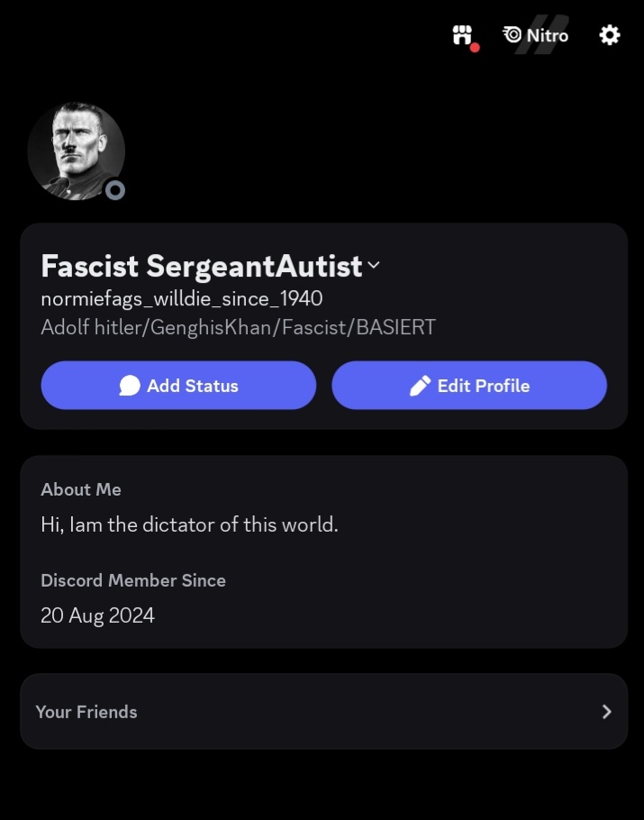
Task: Open settings with the gear icon
Action: click(610, 35)
